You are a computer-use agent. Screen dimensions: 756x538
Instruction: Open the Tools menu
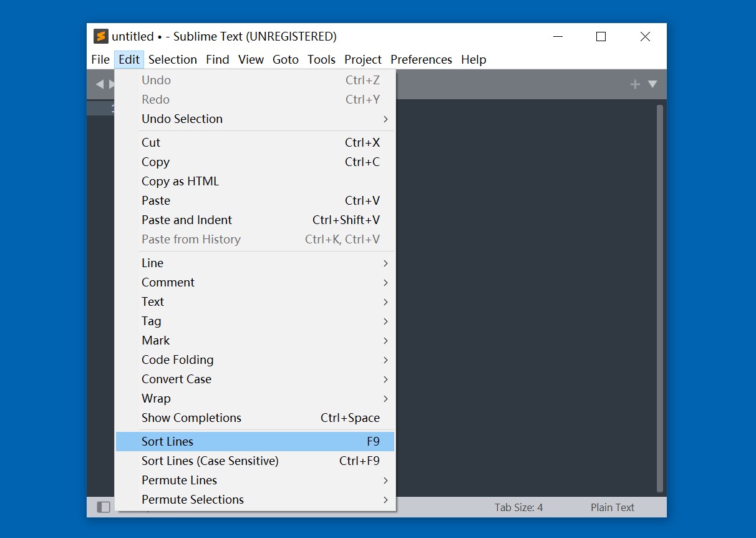[321, 59]
